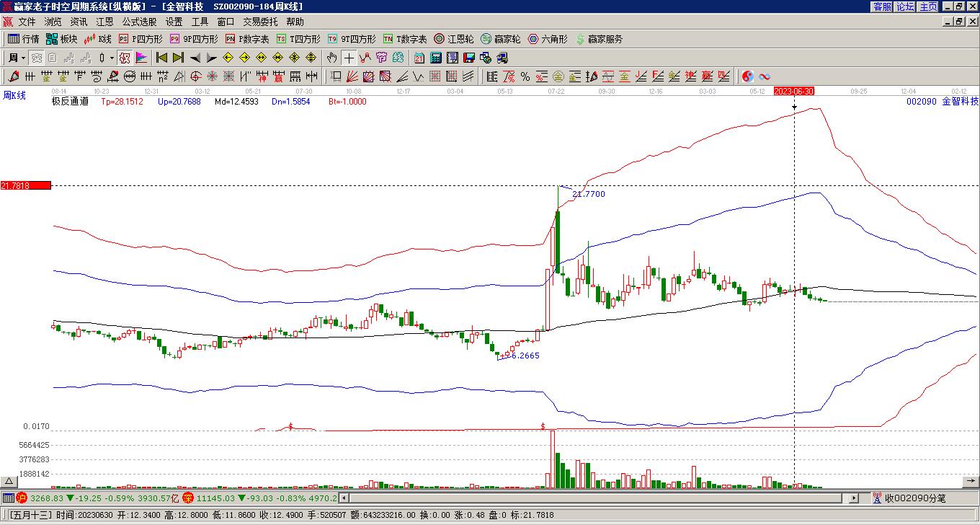
Task: Select the red fan lines tool
Action: click(352, 76)
